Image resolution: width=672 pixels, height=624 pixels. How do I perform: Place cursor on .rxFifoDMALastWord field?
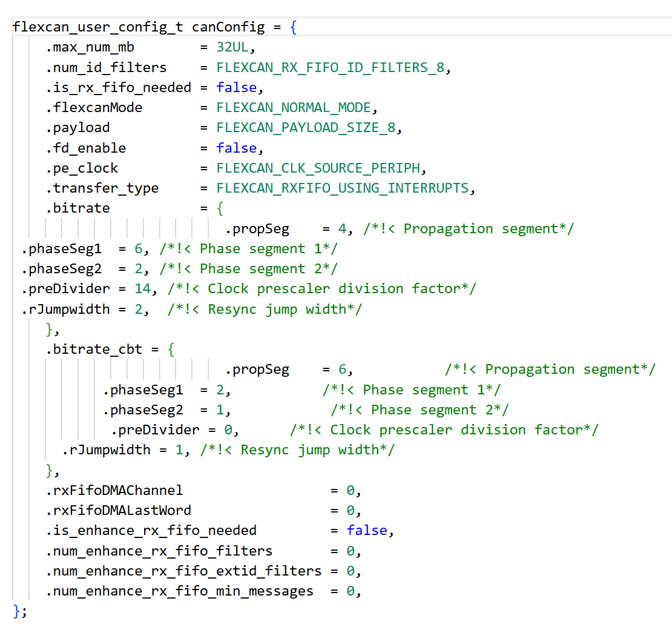coord(118,510)
